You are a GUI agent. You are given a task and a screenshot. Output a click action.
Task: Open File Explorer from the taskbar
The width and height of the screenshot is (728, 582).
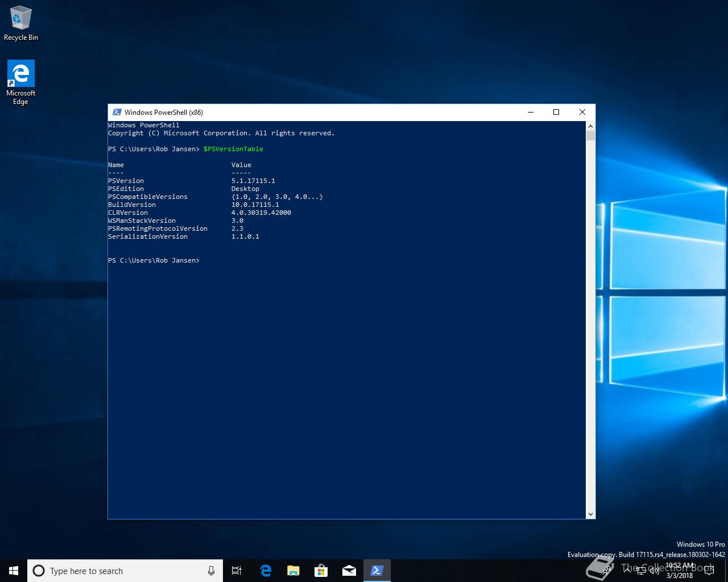click(x=293, y=571)
